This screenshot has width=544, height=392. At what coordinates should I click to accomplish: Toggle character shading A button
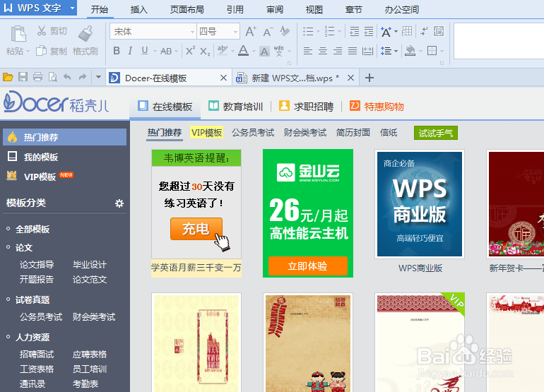pyautogui.click(x=264, y=52)
